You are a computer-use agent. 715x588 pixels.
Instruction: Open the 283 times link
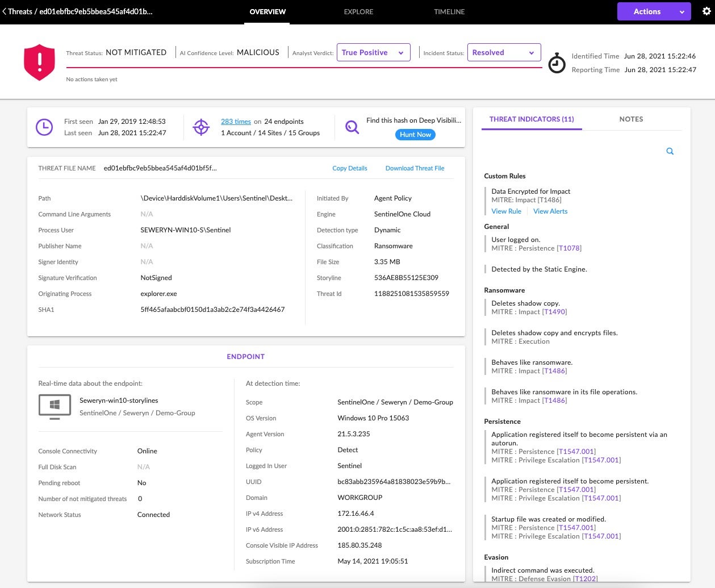[x=236, y=122]
